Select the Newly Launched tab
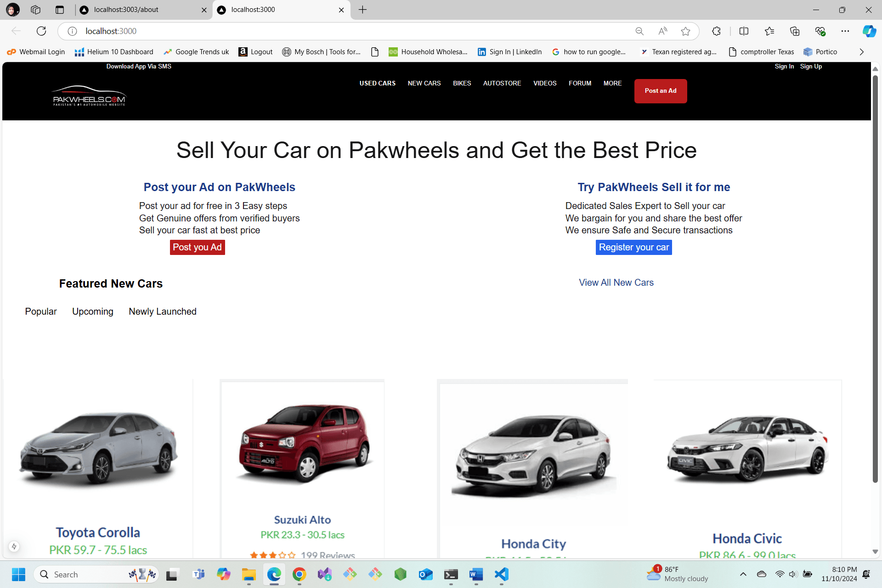This screenshot has width=882, height=588. click(x=163, y=311)
